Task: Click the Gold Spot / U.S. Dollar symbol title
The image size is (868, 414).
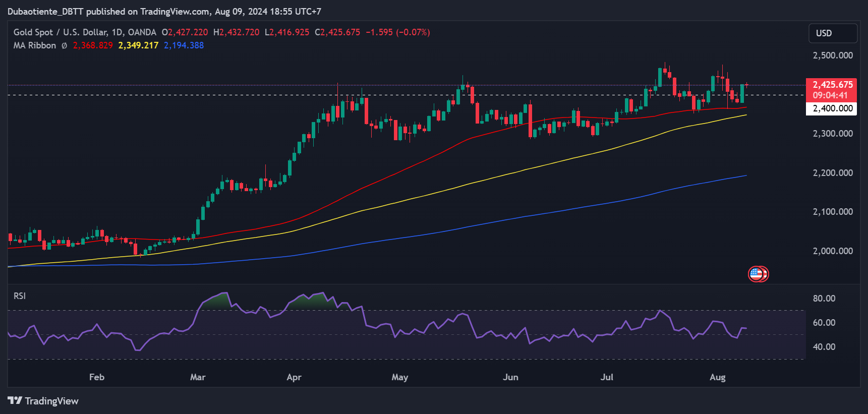Action: click(x=85, y=32)
